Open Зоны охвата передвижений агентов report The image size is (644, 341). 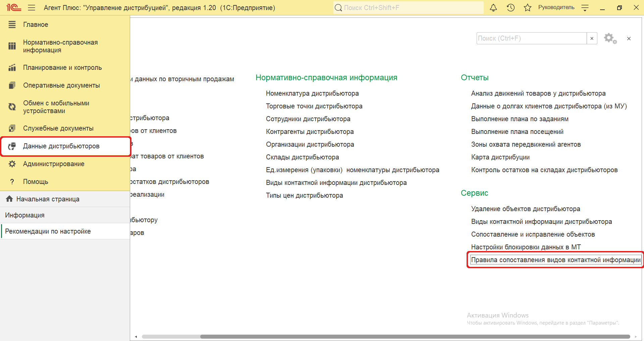(526, 144)
